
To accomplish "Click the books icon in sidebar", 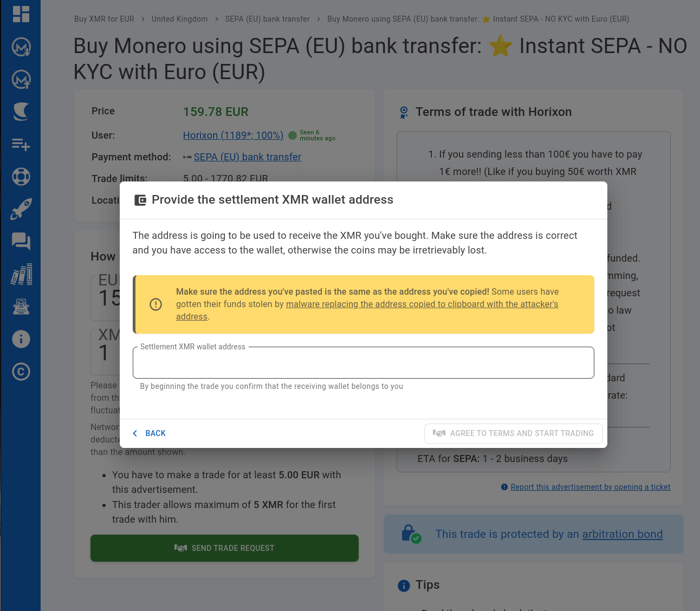I will pyautogui.click(x=21, y=274).
